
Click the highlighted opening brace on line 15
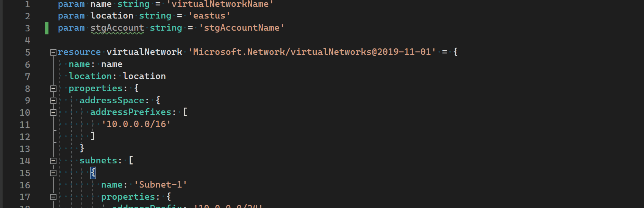93,173
